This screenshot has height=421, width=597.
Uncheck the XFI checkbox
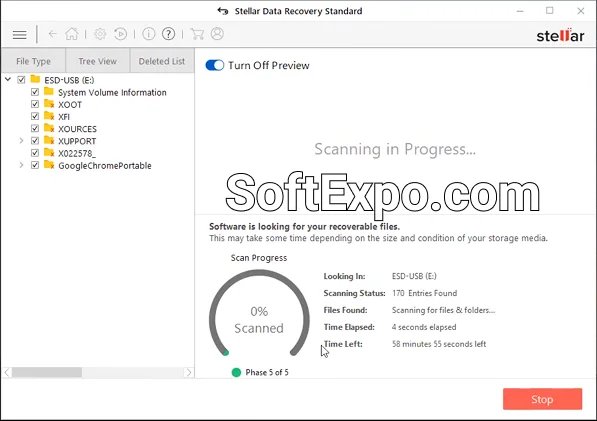point(35,116)
